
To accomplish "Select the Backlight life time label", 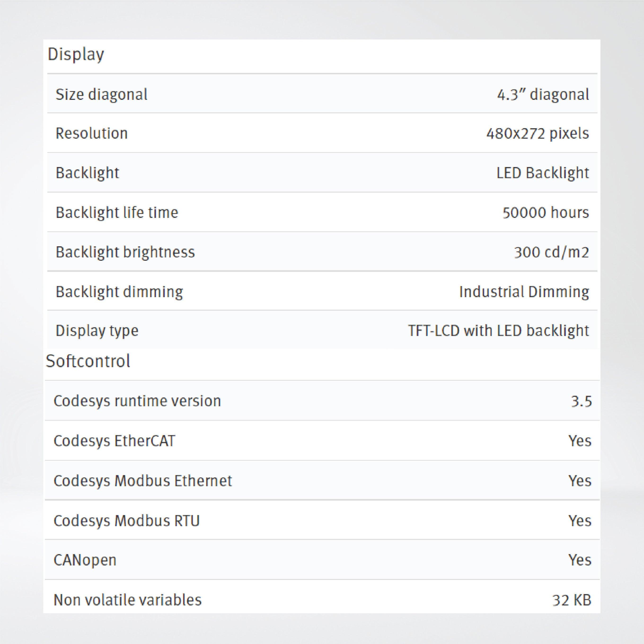I will [x=117, y=212].
